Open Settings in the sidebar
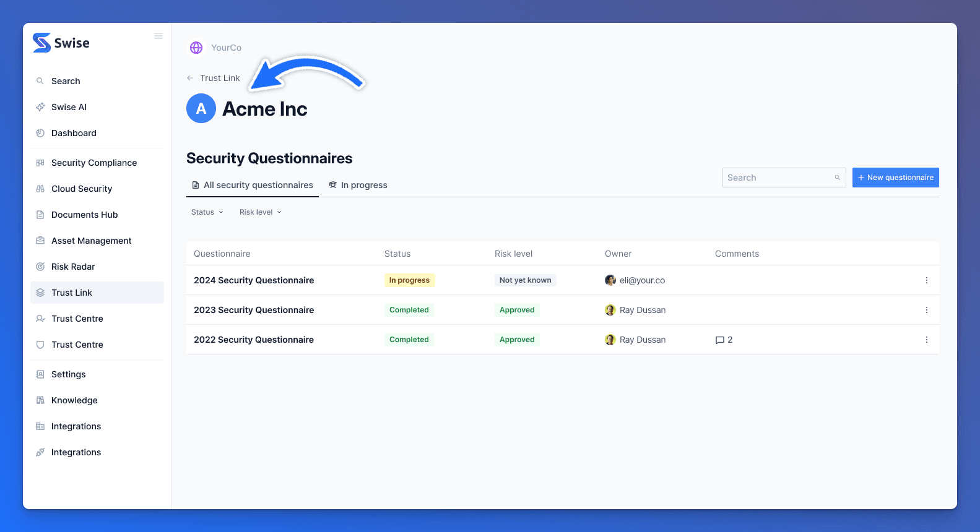This screenshot has width=980, height=532. [97, 374]
